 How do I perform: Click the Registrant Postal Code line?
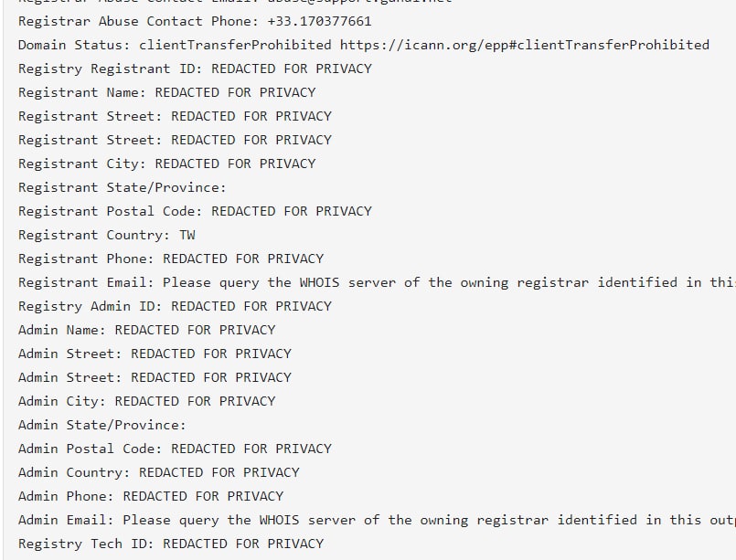(195, 211)
